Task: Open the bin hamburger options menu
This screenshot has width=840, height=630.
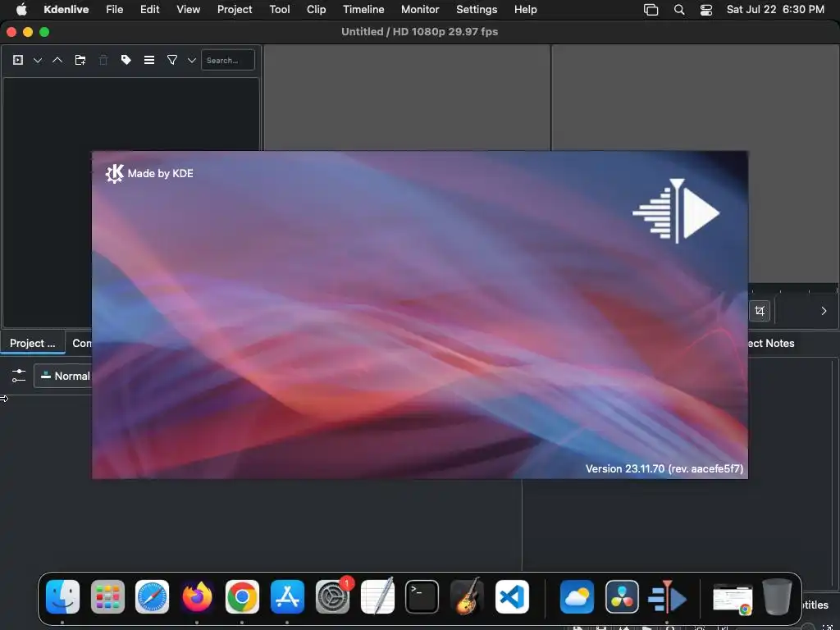Action: click(x=149, y=60)
